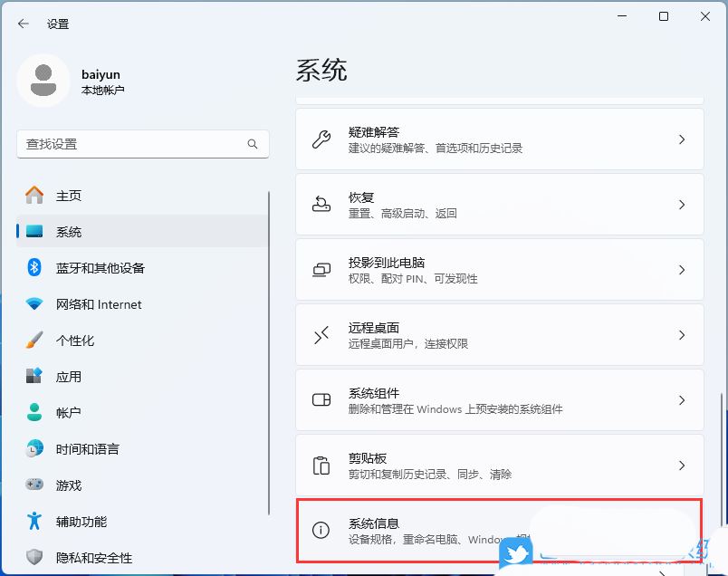
Task: Open the 系统组件 settings via chevron
Action: (682, 398)
